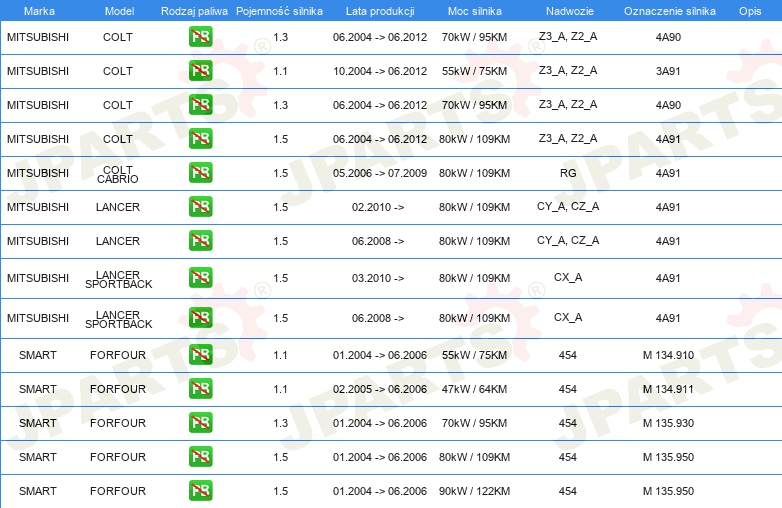The image size is (782, 508).
Task: Select FORFOUR in the 47kW / 64KM row
Action: click(x=118, y=389)
